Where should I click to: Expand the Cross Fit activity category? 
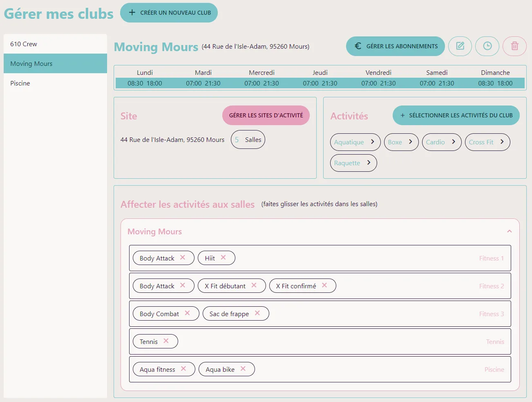[x=487, y=142]
